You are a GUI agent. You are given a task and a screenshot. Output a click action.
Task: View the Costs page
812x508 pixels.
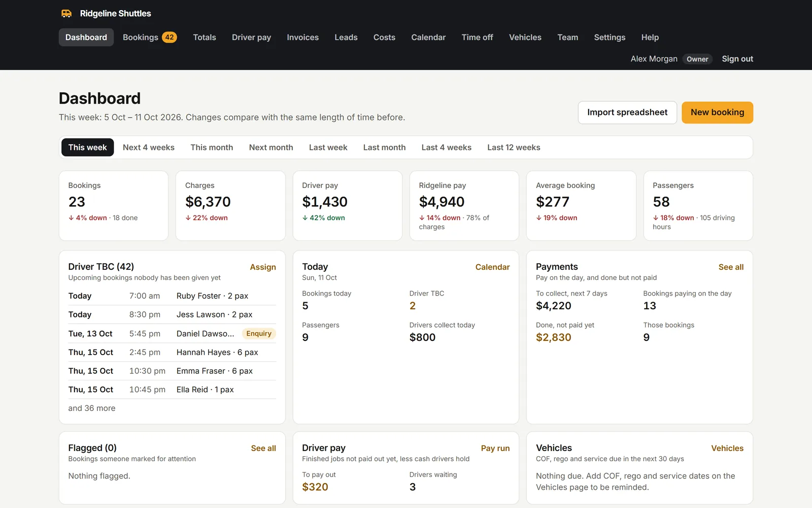point(384,38)
